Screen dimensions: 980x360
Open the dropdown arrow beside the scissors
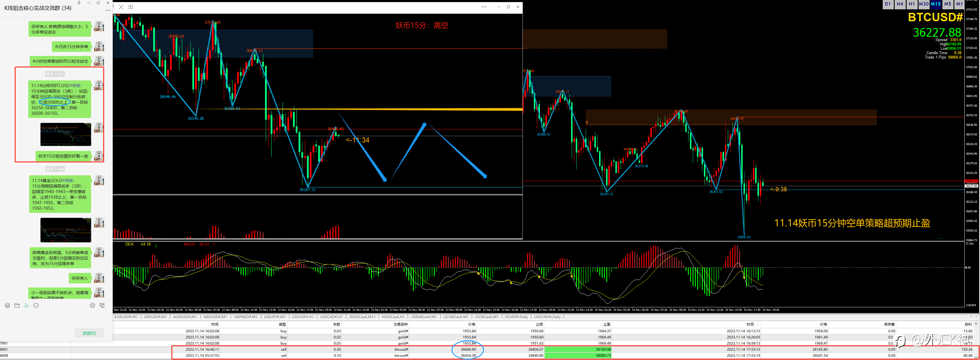[29, 305]
